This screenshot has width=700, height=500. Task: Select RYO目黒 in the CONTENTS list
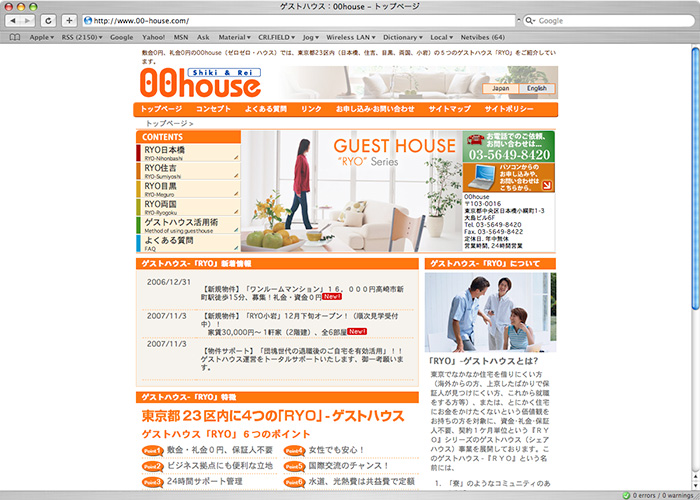click(188, 189)
